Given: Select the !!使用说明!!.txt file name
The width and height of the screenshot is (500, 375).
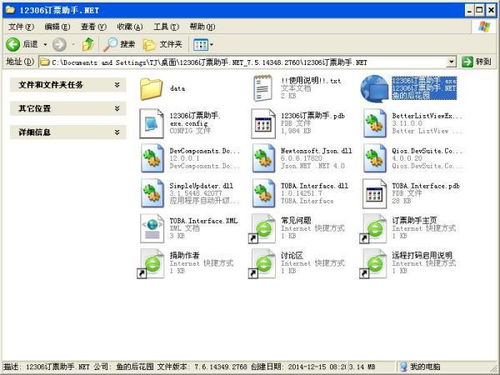Looking at the screenshot, I should click(311, 80).
